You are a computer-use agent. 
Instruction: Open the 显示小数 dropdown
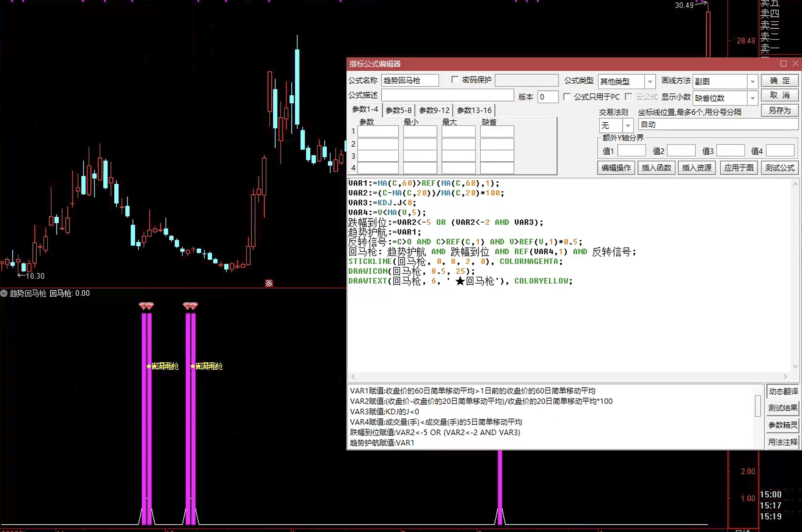(x=752, y=98)
